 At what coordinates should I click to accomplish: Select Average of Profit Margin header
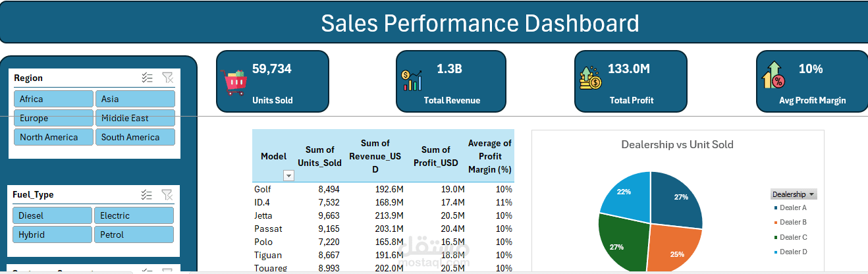click(489, 156)
